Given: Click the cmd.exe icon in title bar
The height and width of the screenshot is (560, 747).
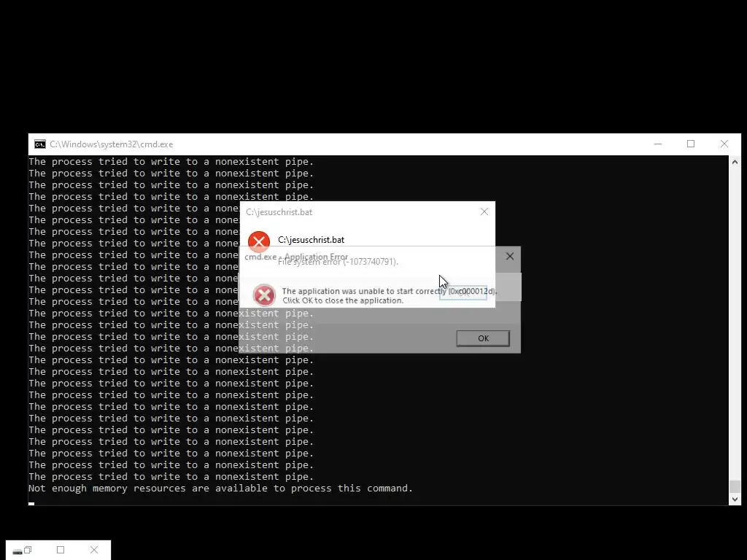Looking at the screenshot, I should click(x=40, y=144).
